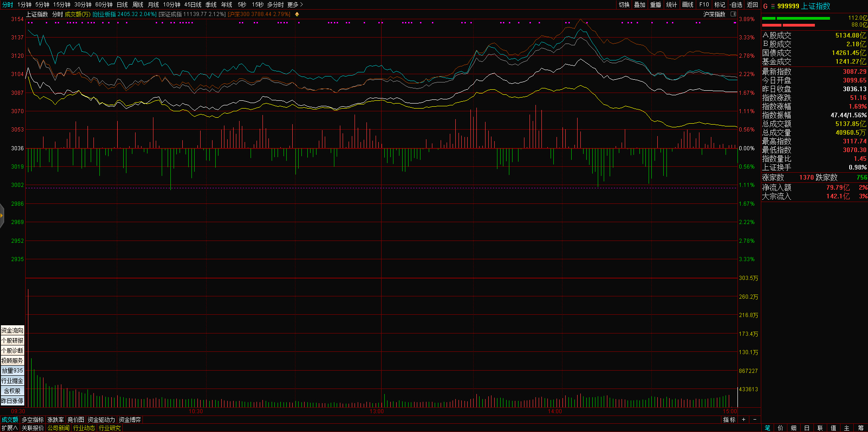This screenshot has height=432, width=868.
Task: Open F10 company information
Action: pos(704,5)
